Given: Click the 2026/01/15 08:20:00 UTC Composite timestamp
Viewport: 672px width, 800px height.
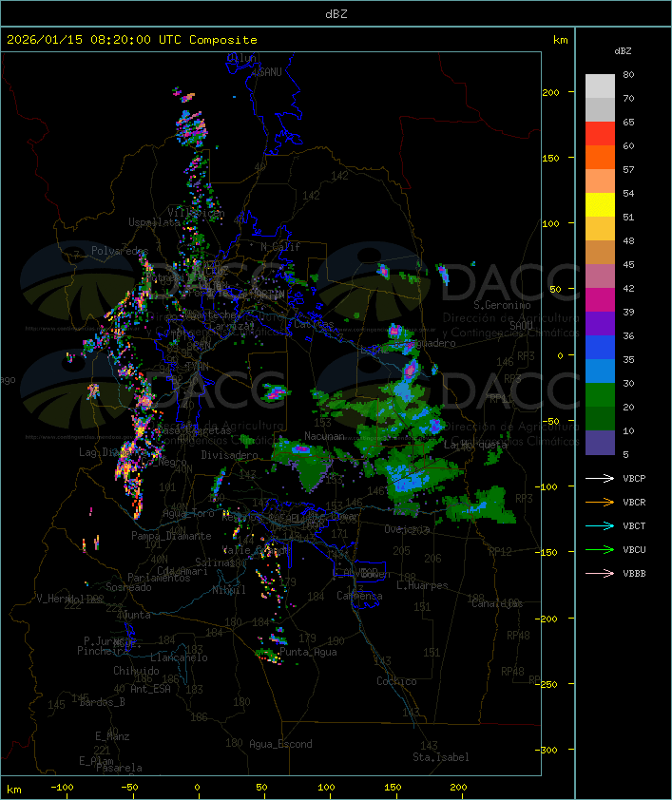Looking at the screenshot, I should coord(132,39).
